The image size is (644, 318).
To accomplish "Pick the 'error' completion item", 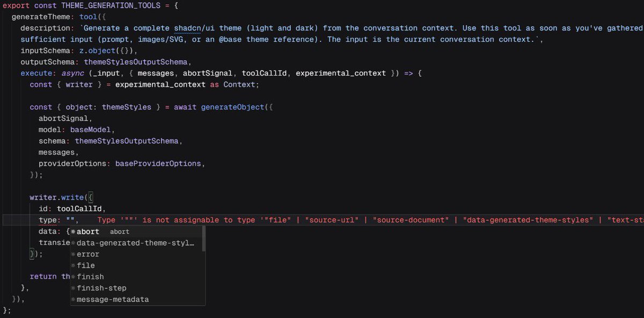I will 137,254.
